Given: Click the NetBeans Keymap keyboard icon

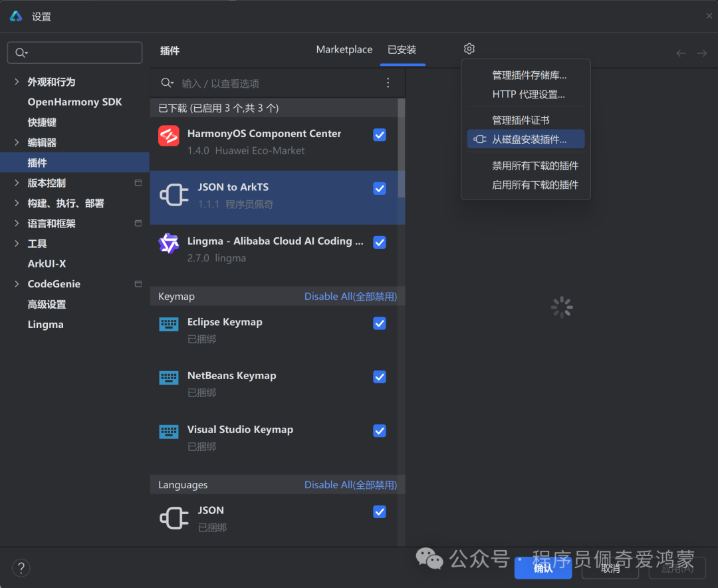Looking at the screenshot, I should (x=168, y=378).
